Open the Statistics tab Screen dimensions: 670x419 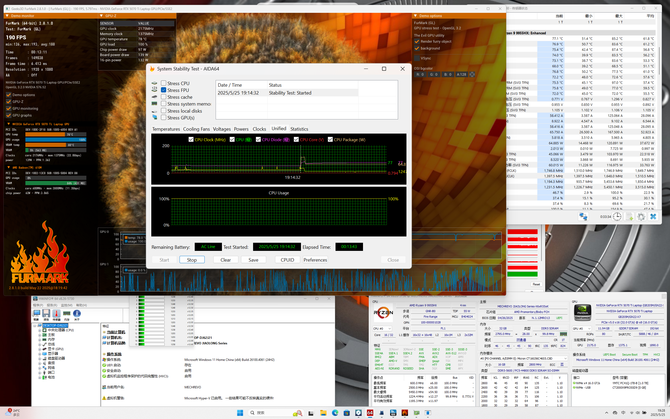pos(299,129)
